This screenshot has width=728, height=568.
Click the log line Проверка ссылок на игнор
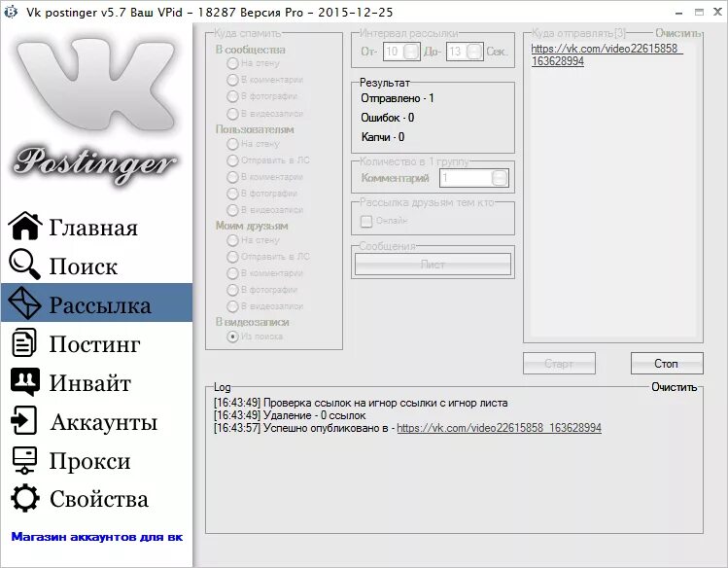[361, 403]
